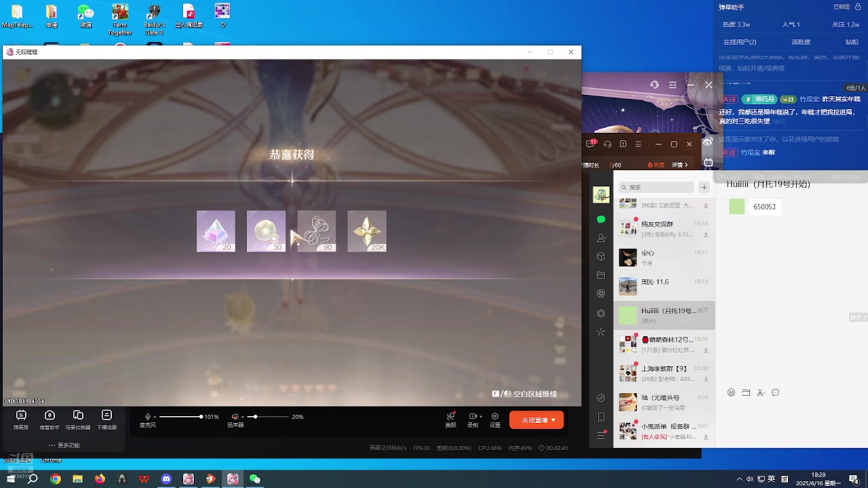Screen dimensions: 868x488
Task: Open send-file folder icon in chat toolbar
Action: (746, 392)
